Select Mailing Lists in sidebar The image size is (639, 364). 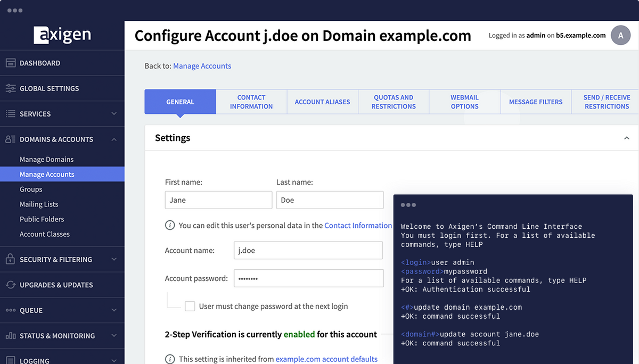point(39,204)
